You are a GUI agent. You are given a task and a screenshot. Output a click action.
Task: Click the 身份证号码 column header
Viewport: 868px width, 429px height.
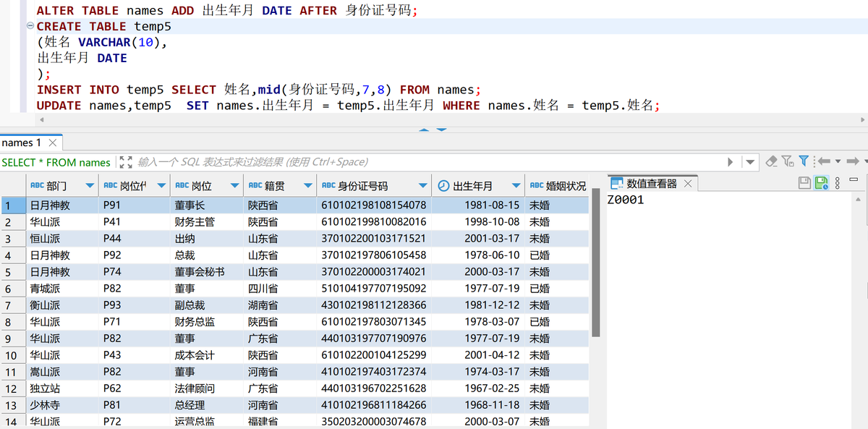(374, 186)
